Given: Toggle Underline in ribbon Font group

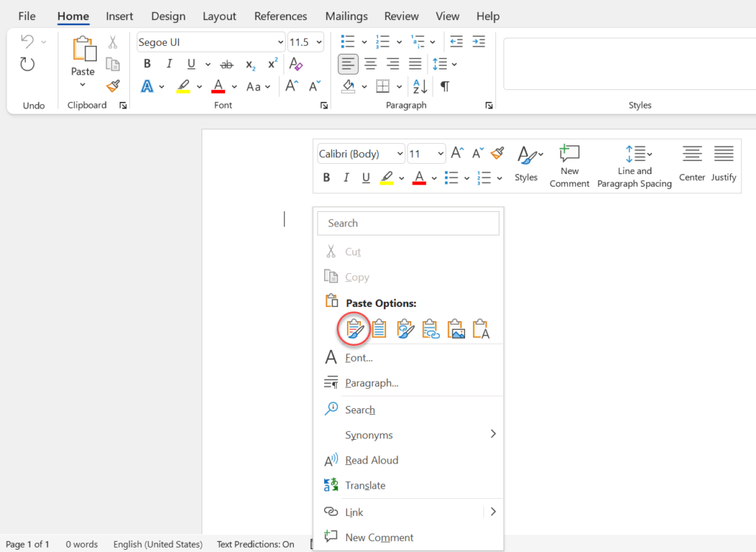Looking at the screenshot, I should (x=191, y=63).
